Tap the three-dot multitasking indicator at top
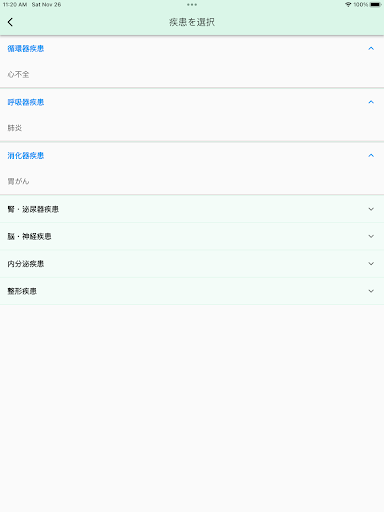This screenshot has width=384, height=512. click(192, 5)
